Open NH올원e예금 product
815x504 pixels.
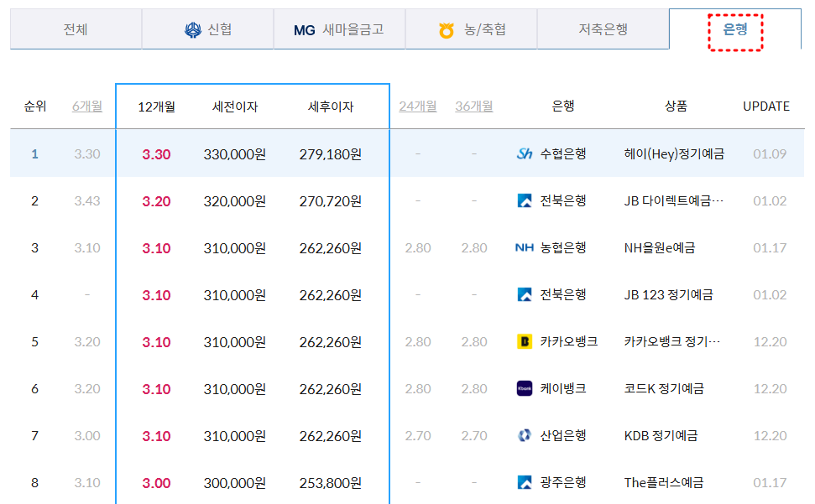tap(660, 247)
